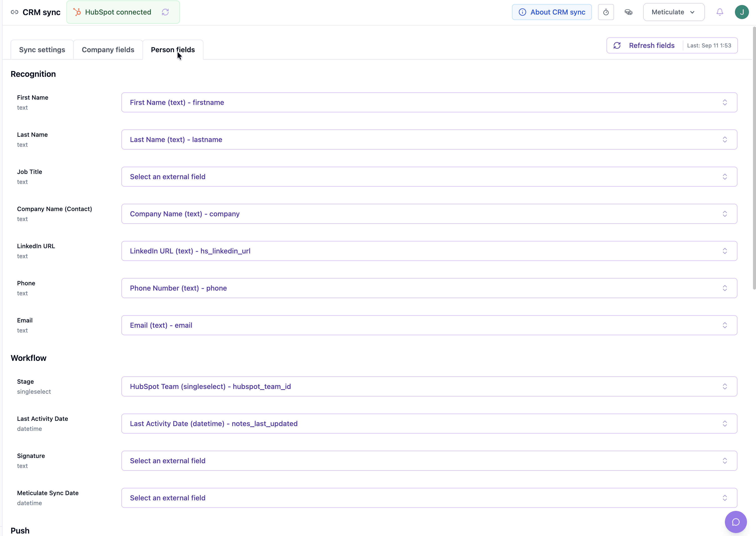This screenshot has height=536, width=756.
Task: Click the CRM sync page title
Action: [x=42, y=12]
